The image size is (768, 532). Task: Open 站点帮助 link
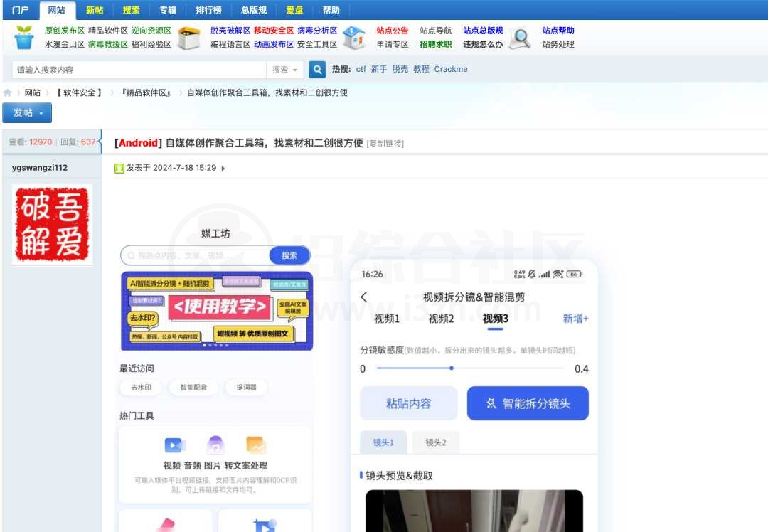558,31
